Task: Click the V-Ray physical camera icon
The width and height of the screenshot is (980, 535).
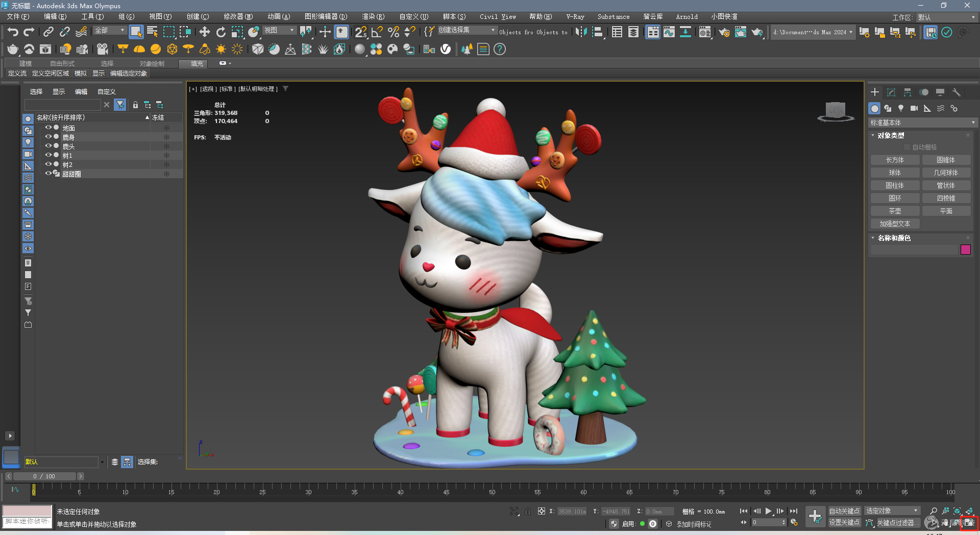Action: point(103,49)
